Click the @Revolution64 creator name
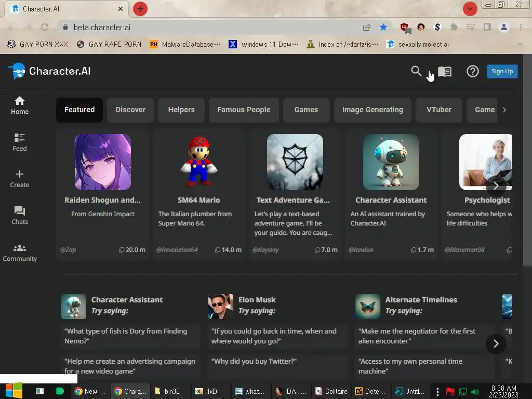The height and width of the screenshot is (399, 532). [177, 250]
